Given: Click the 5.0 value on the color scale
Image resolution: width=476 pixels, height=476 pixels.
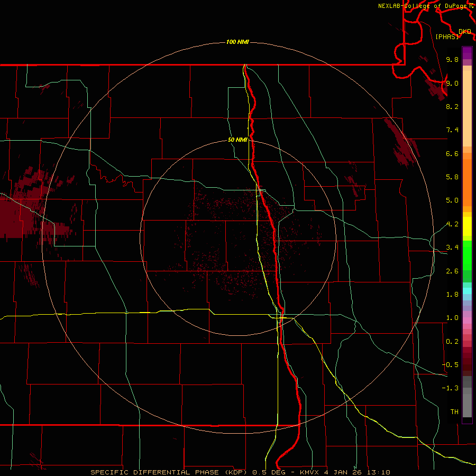Looking at the screenshot, I should (x=452, y=200).
